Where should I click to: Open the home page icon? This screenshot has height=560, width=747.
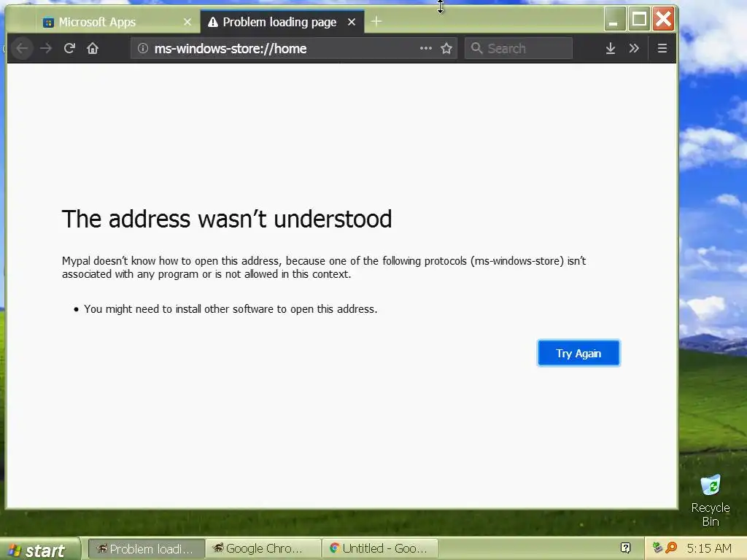tap(93, 48)
